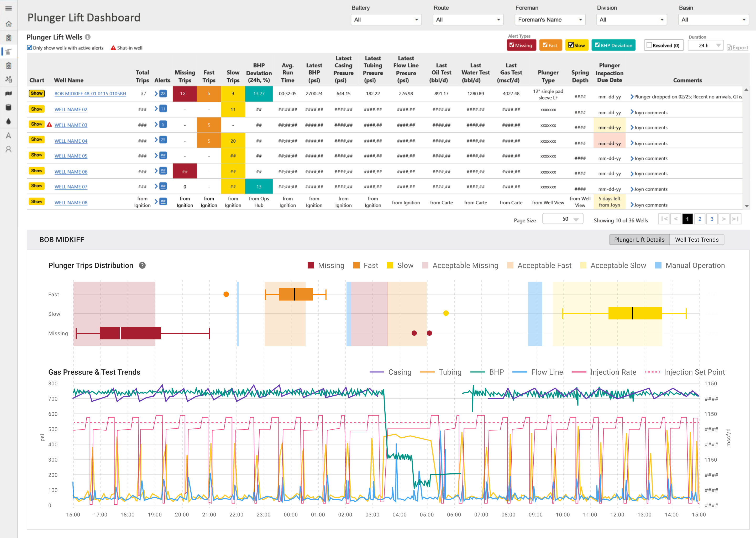Select the Plunger Lift Details tab

click(x=639, y=240)
